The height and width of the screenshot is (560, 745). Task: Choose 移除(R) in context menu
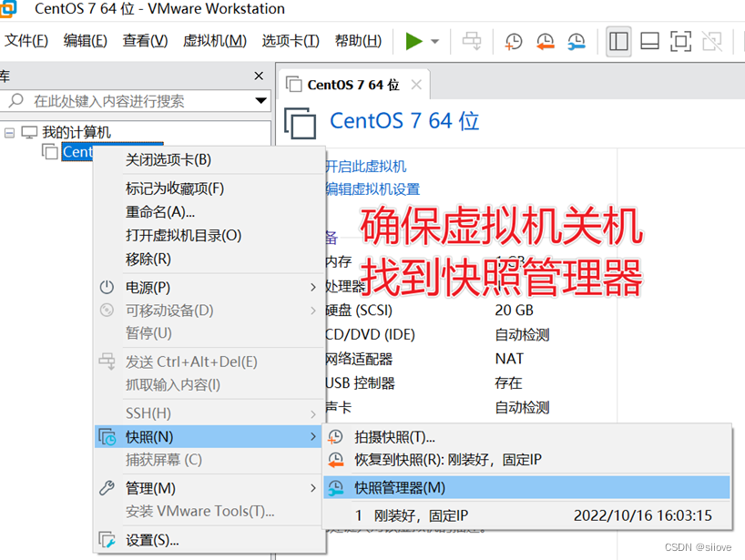coord(210,260)
